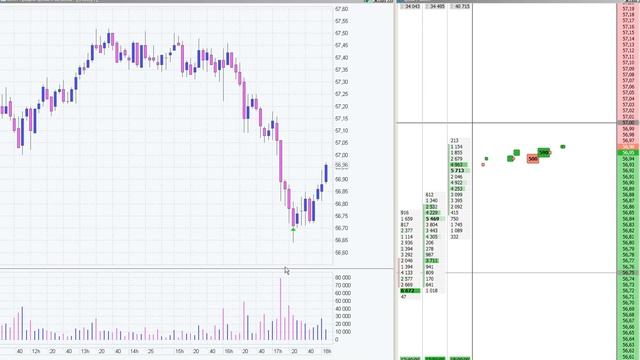Viewport: 640px width, 360px height.
Task: Select price level 56,90 in the ladder
Action: point(628,182)
